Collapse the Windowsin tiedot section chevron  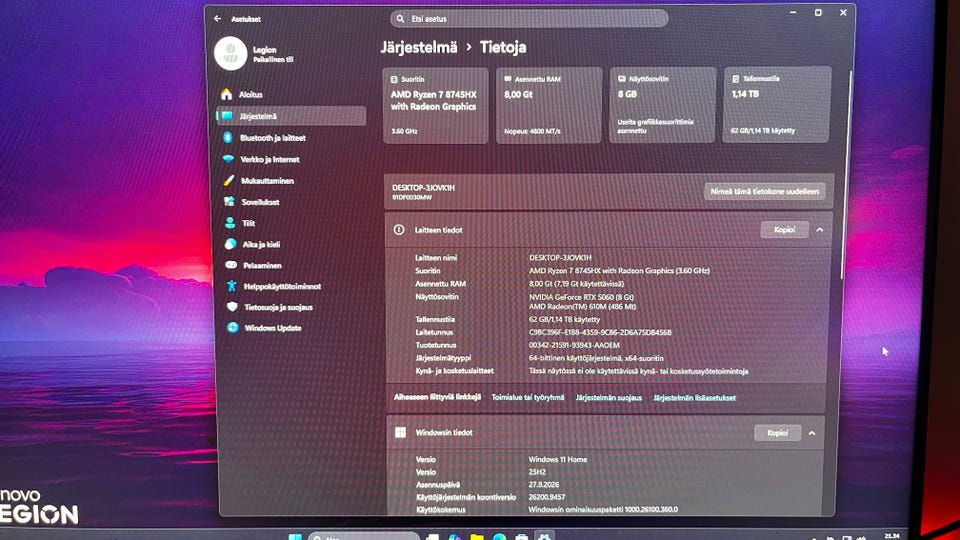[812, 433]
